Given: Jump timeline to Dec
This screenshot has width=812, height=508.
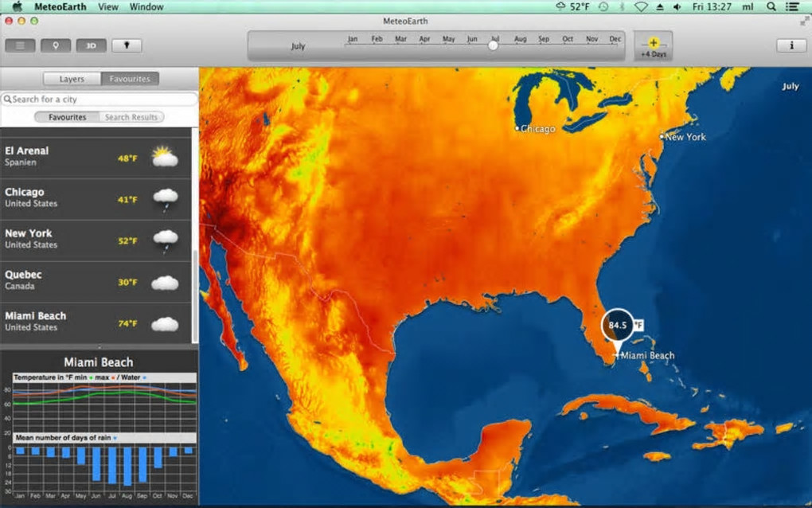Looking at the screenshot, I should [615, 39].
